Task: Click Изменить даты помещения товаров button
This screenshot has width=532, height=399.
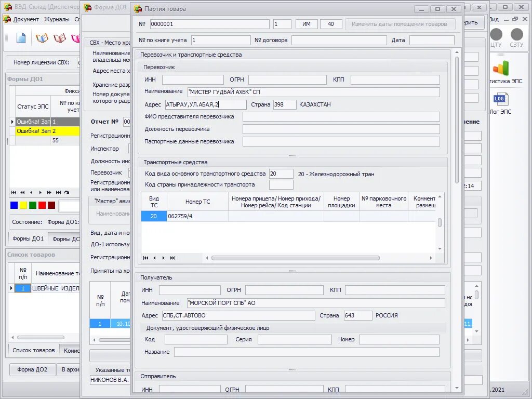Action: coord(400,24)
